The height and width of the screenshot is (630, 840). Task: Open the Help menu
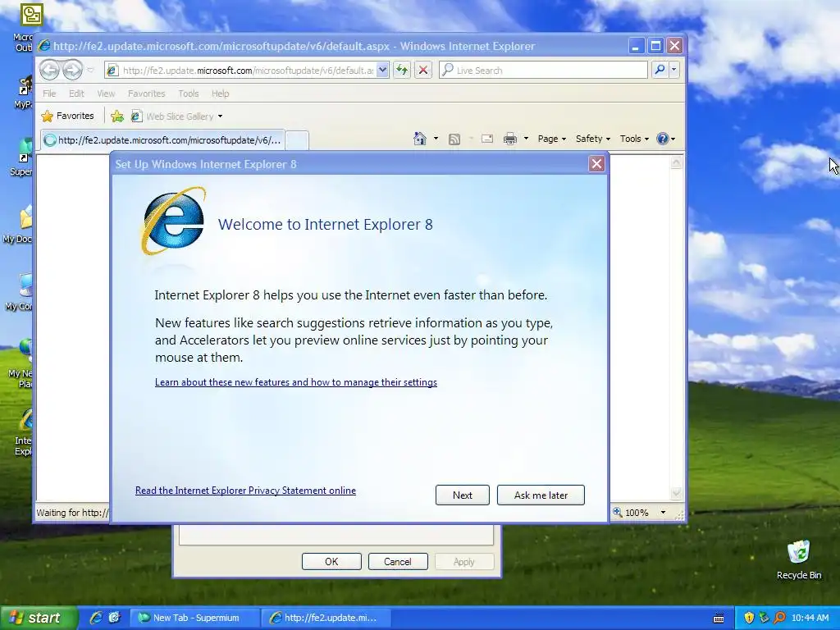[220, 94]
